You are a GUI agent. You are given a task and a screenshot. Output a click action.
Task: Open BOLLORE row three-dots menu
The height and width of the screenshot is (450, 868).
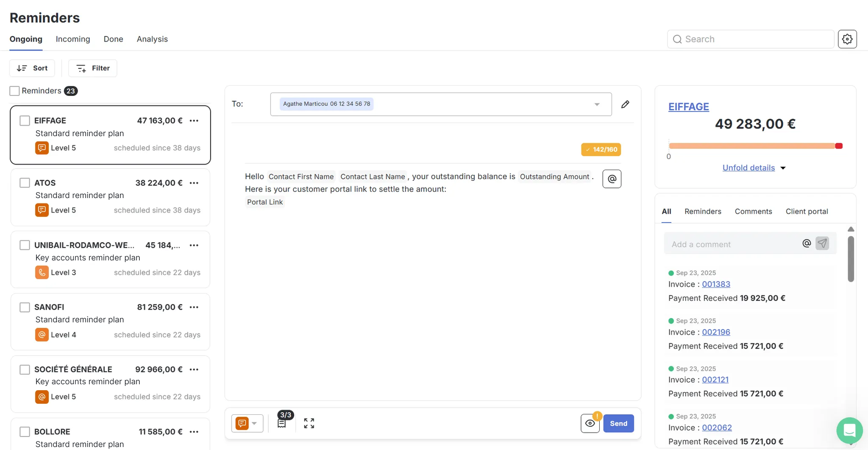click(194, 432)
